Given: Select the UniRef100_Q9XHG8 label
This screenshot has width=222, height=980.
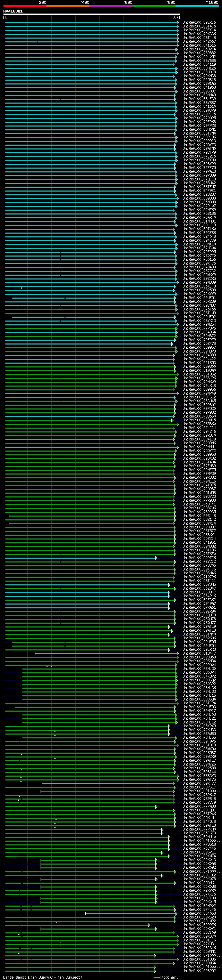Looking at the screenshot, I should (199, 76).
